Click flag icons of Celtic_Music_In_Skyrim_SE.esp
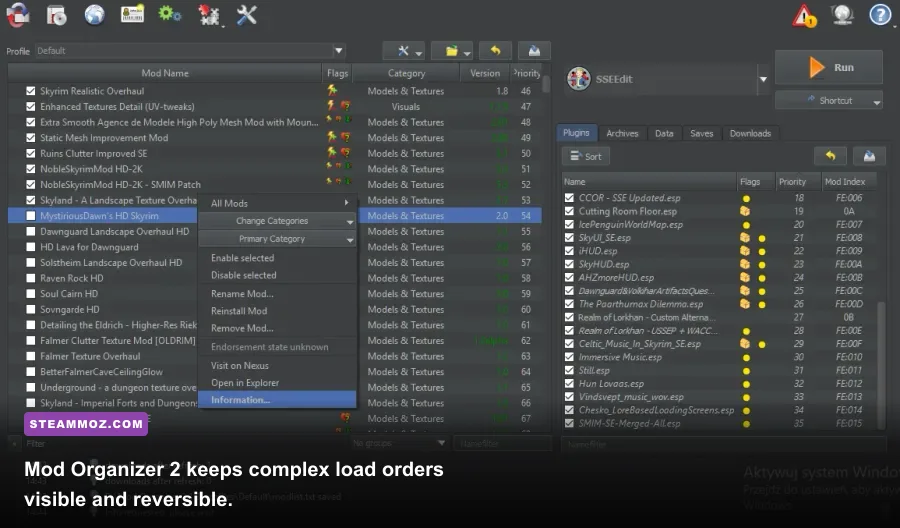 pos(752,344)
